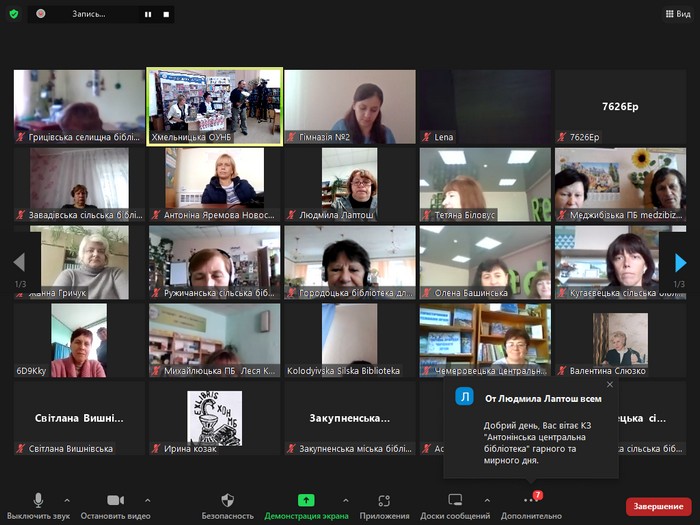
Task: Select Грицівська селищна бібліотека video tile
Action: click(79, 107)
